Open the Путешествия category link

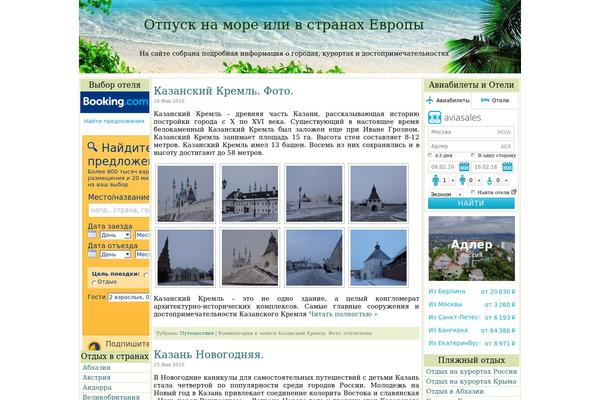pos(197,333)
